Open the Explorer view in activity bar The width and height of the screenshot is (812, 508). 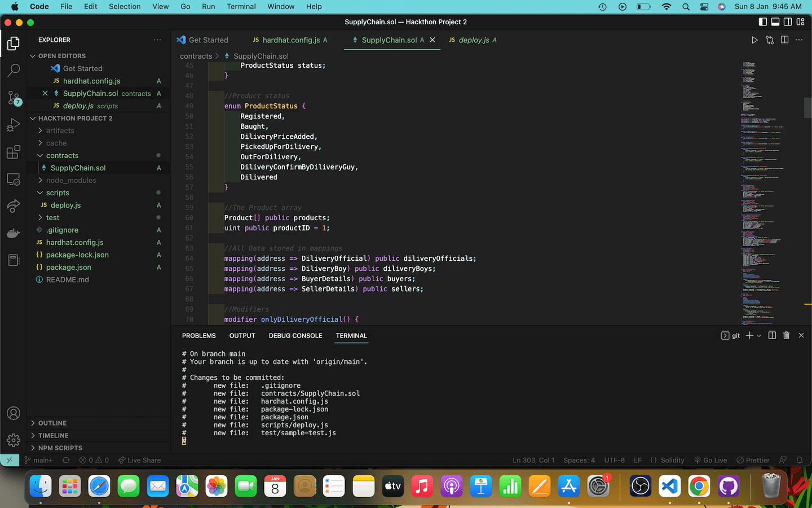[x=14, y=43]
